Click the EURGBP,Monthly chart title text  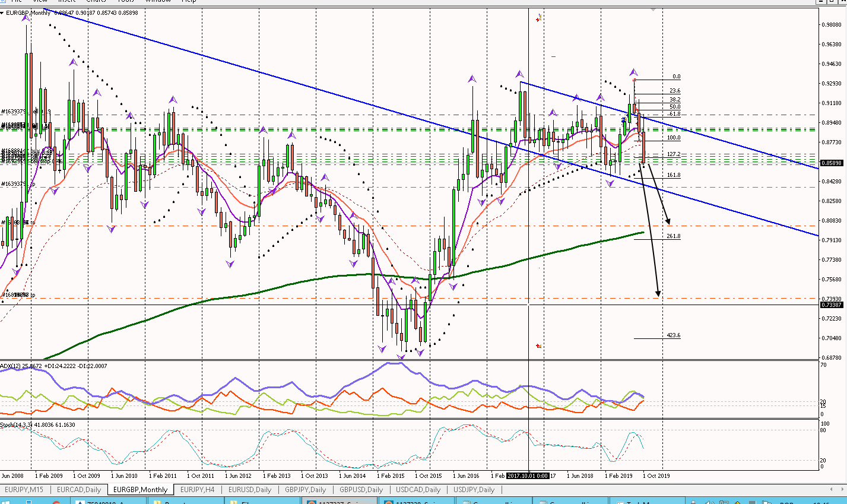(28, 12)
